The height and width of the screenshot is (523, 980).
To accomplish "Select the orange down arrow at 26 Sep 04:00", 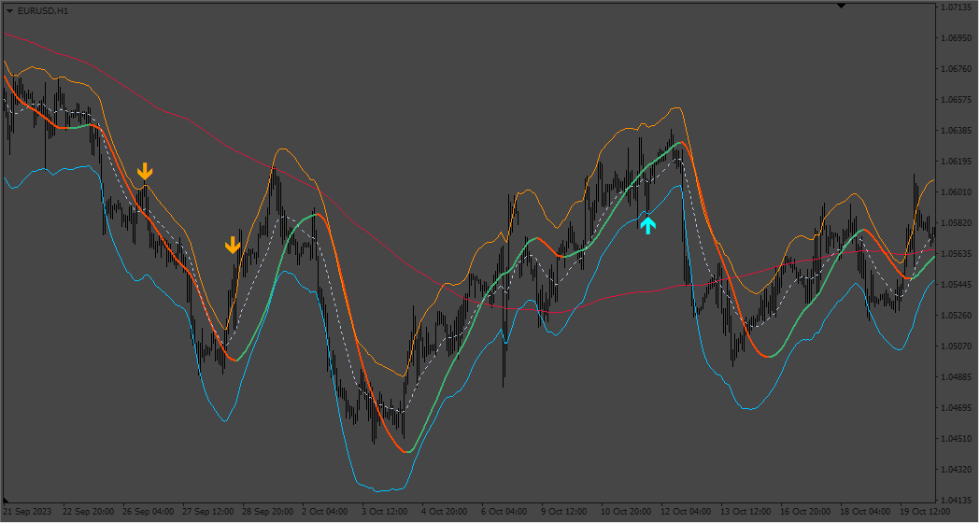I will [145, 171].
